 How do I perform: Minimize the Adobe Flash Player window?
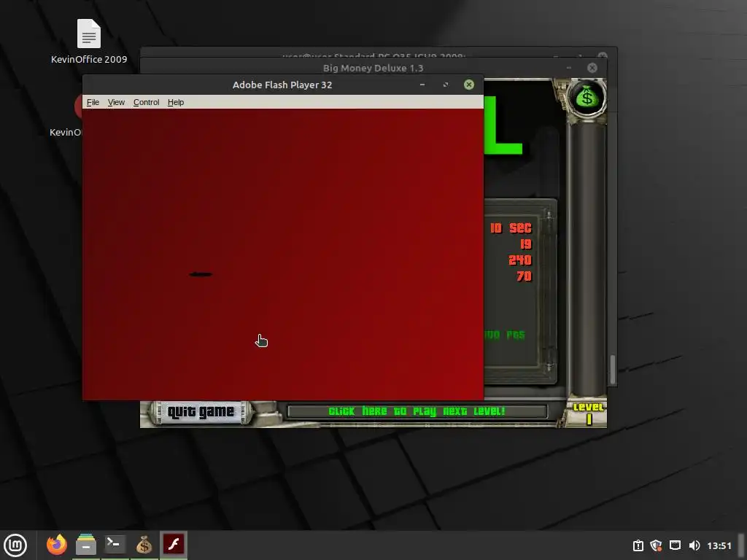pyautogui.click(x=422, y=85)
